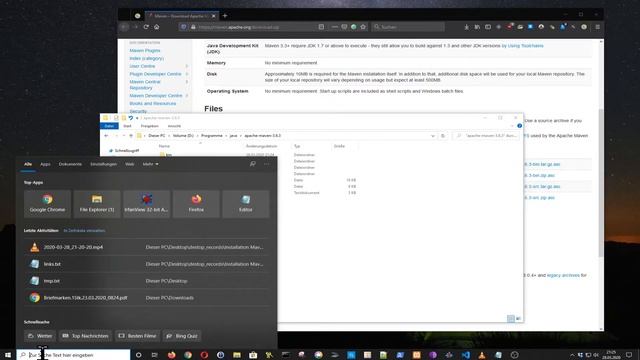Open the Firefox hamburger menu
Image resolution: width=640 pixels, height=360 pixels.
point(597,27)
